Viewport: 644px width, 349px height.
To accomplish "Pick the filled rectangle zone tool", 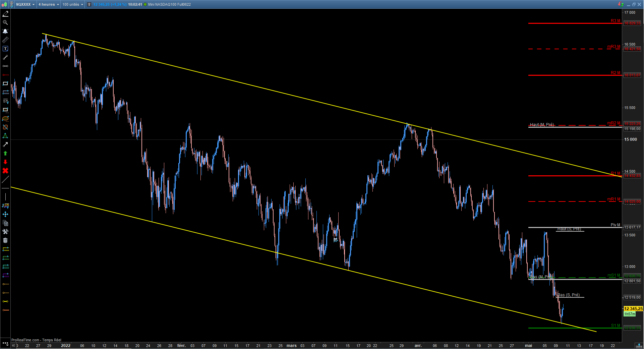I will tap(5, 110).
